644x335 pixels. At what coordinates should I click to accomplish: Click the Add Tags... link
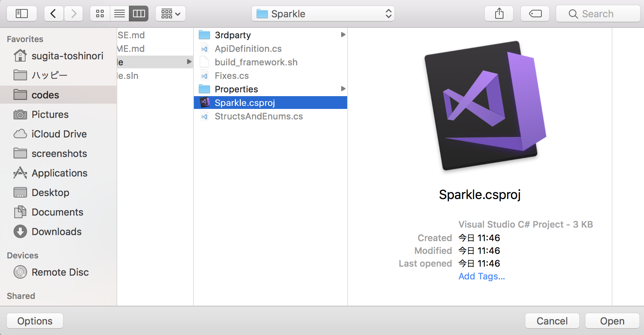click(x=482, y=276)
